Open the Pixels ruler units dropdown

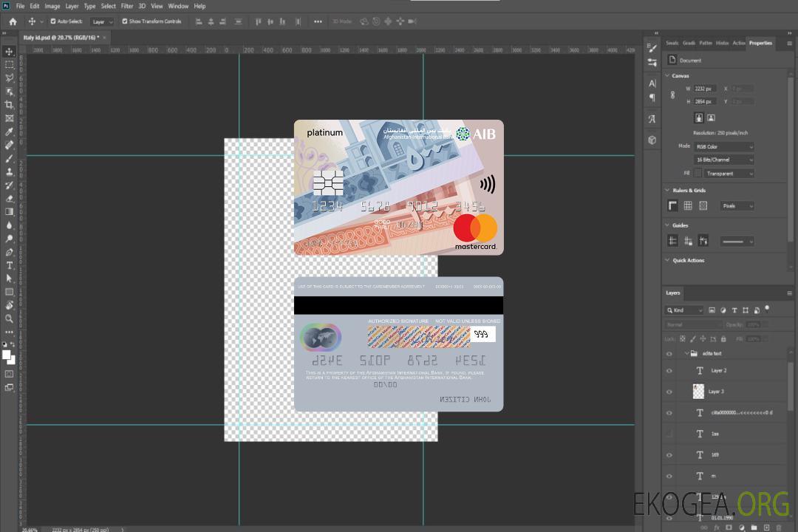pyautogui.click(x=737, y=206)
